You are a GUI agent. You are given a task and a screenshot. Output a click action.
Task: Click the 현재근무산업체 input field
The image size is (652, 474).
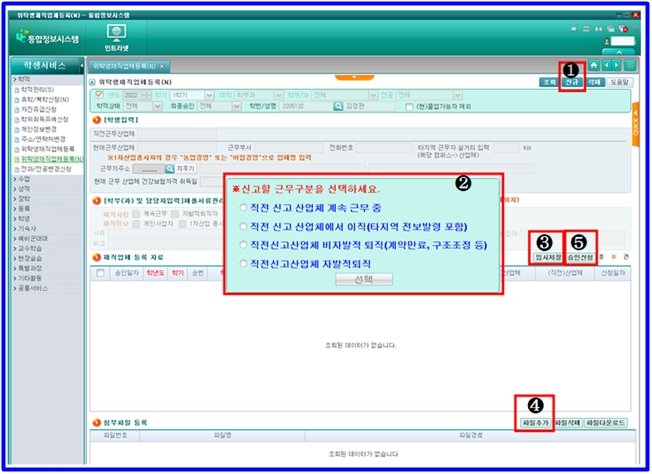tap(177, 148)
